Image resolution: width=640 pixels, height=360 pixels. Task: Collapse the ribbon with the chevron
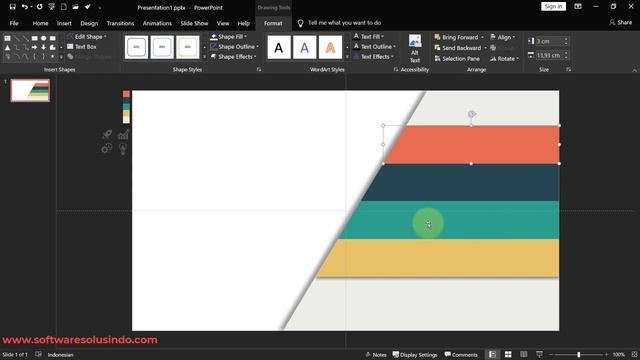[634, 70]
